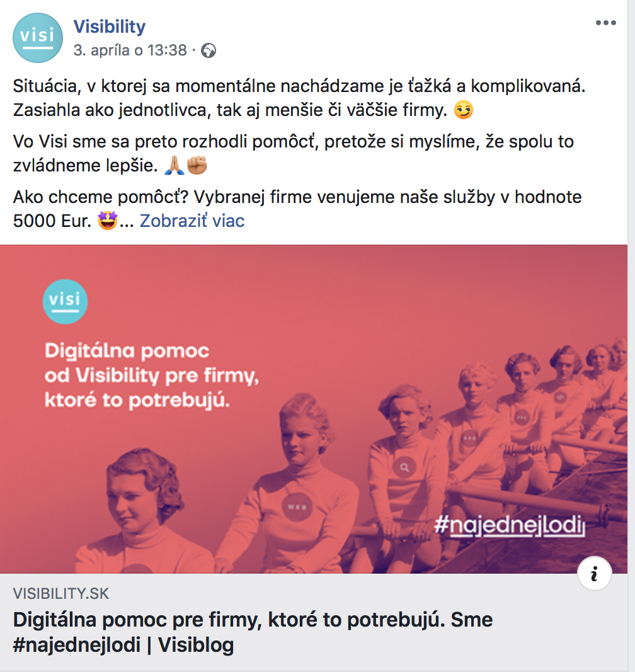Click the Visibility page avatar

pos(38,38)
